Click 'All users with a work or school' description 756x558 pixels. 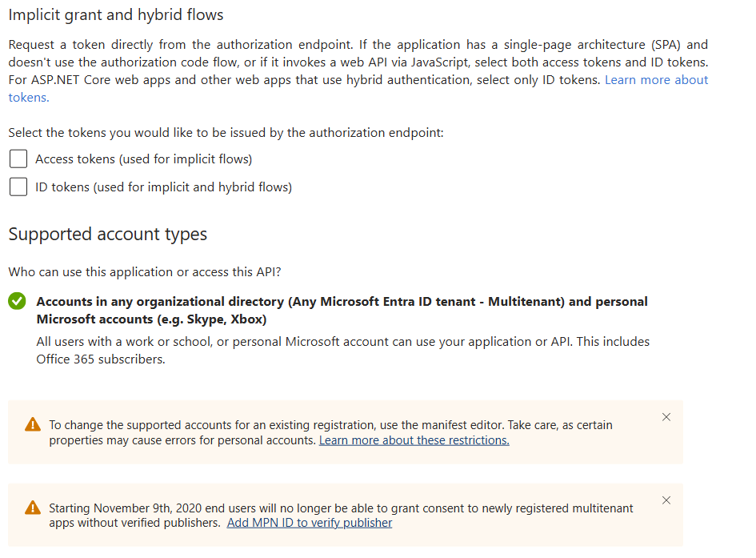[x=343, y=350]
